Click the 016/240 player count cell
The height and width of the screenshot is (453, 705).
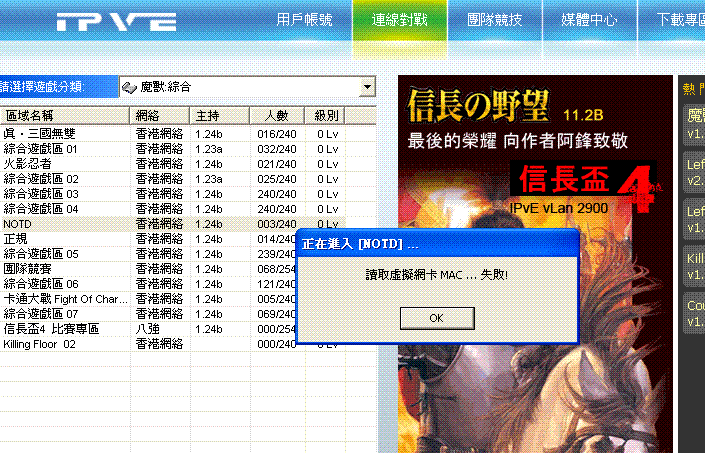(277, 134)
